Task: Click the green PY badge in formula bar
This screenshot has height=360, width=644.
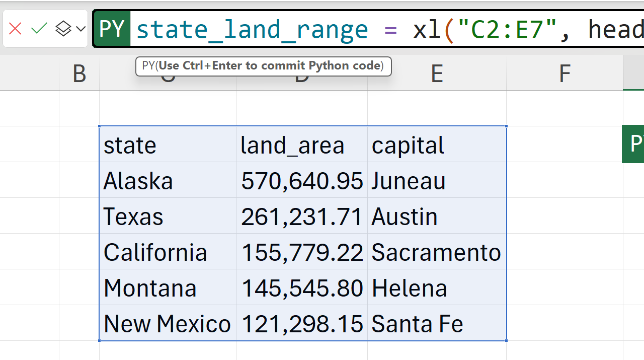Action: tap(112, 29)
